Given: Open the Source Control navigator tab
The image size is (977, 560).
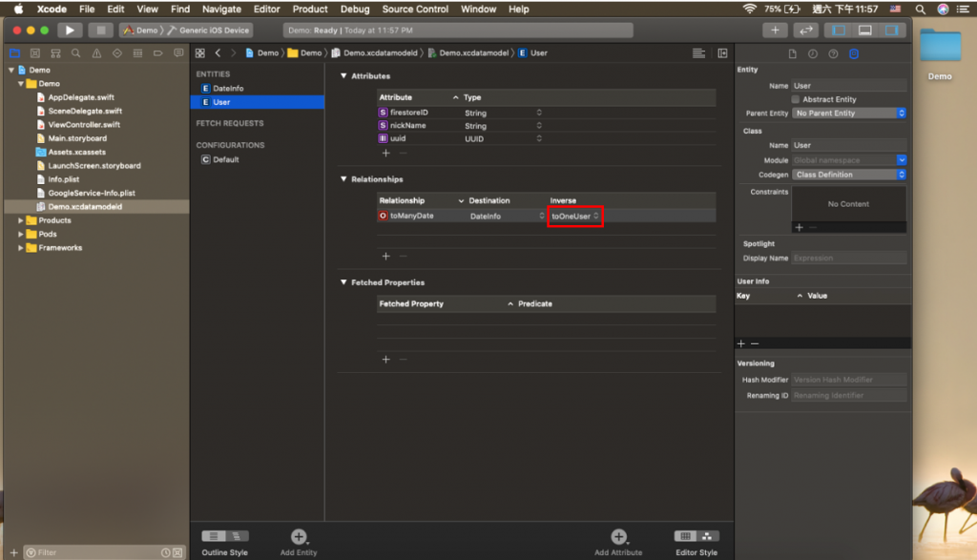Looking at the screenshot, I should [35, 53].
